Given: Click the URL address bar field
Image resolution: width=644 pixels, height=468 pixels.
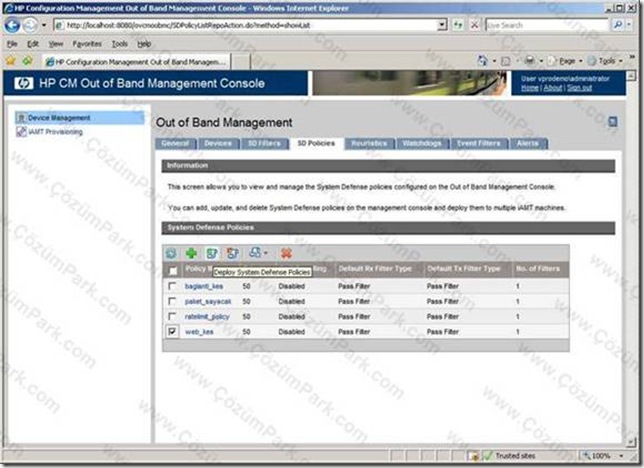Looking at the screenshot, I should pyautogui.click(x=246, y=25).
